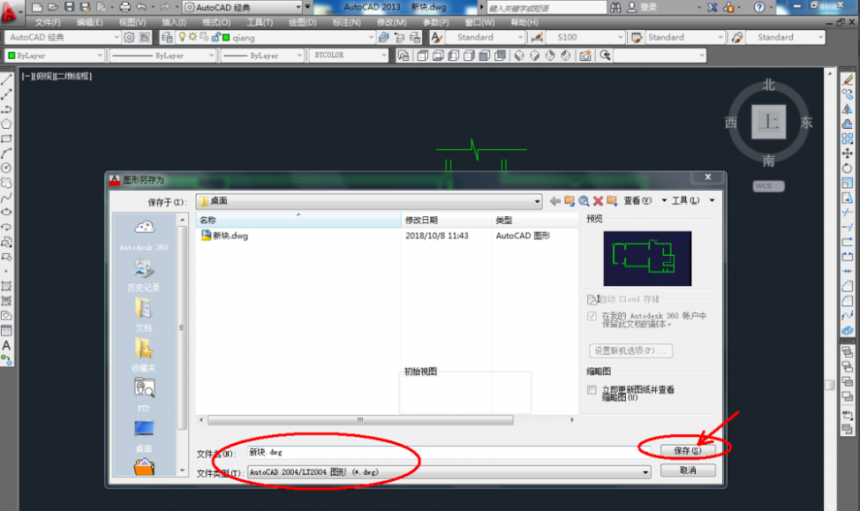Click red X delete icon in dialog

pos(598,201)
